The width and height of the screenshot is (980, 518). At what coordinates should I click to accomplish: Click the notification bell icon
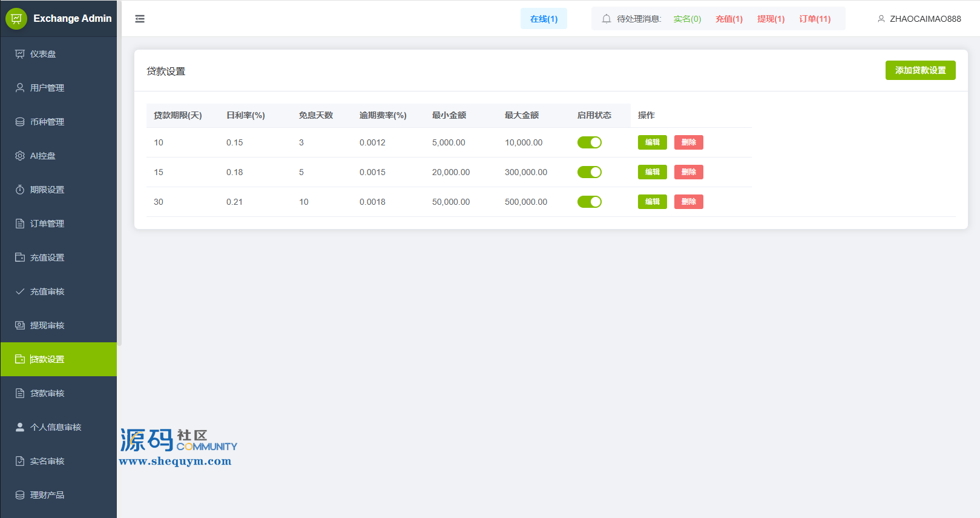pyautogui.click(x=606, y=19)
